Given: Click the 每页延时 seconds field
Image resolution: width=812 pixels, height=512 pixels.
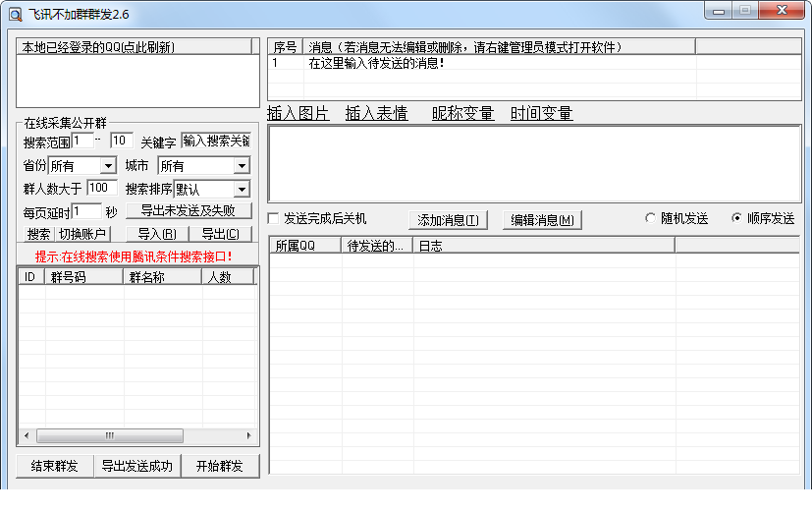Looking at the screenshot, I should (86, 211).
